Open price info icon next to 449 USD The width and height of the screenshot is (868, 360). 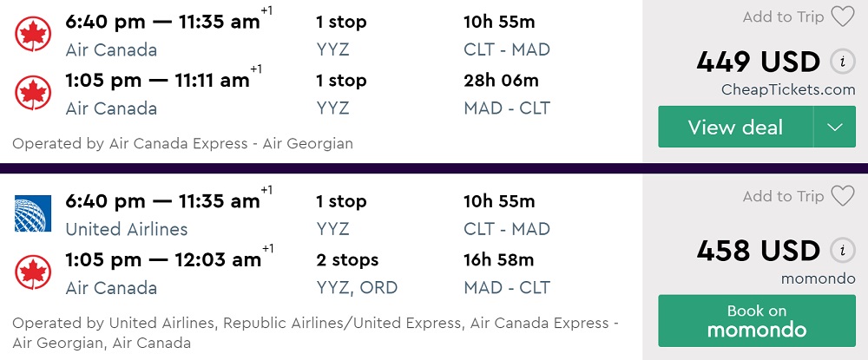pos(839,62)
